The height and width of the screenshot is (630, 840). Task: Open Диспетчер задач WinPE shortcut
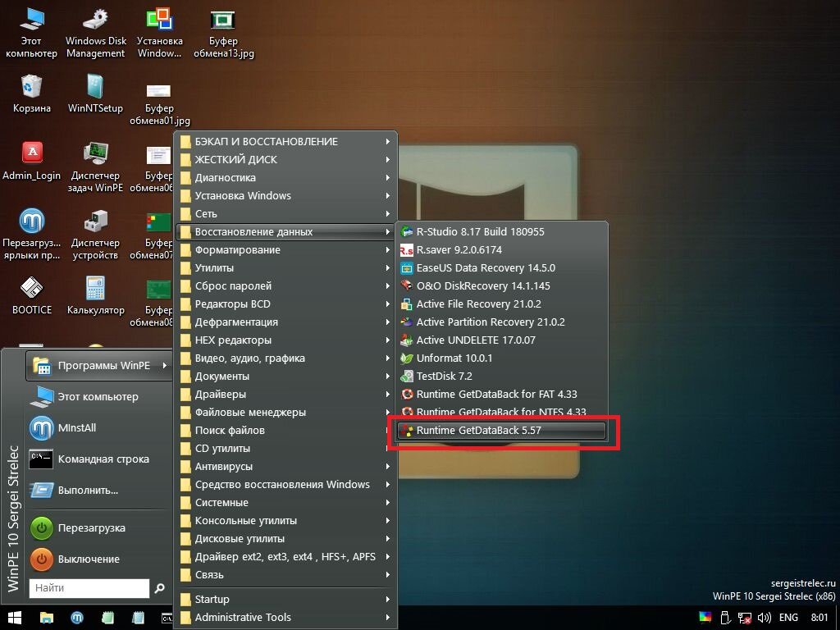point(95,167)
